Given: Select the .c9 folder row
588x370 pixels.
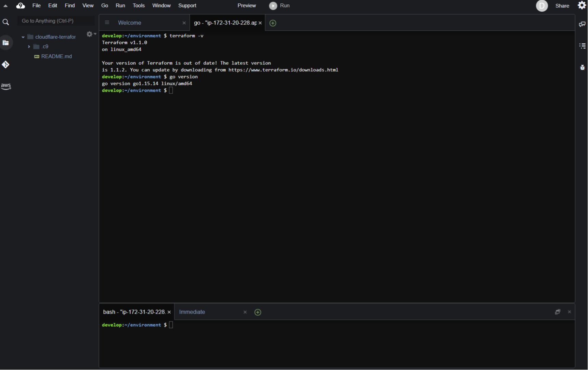Looking at the screenshot, I should [x=45, y=46].
